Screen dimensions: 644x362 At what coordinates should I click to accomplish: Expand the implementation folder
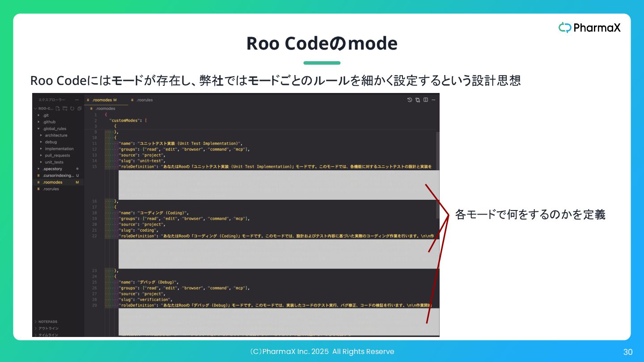click(x=41, y=149)
